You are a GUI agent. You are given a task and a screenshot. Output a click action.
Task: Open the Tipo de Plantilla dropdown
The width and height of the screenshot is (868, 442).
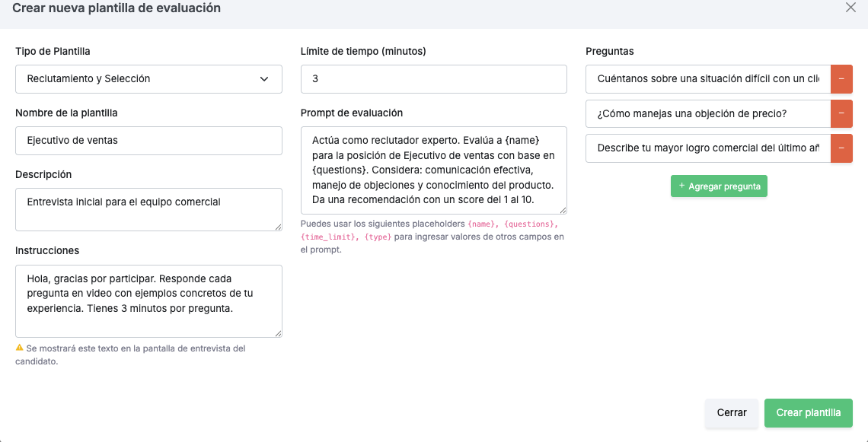pyautogui.click(x=149, y=79)
